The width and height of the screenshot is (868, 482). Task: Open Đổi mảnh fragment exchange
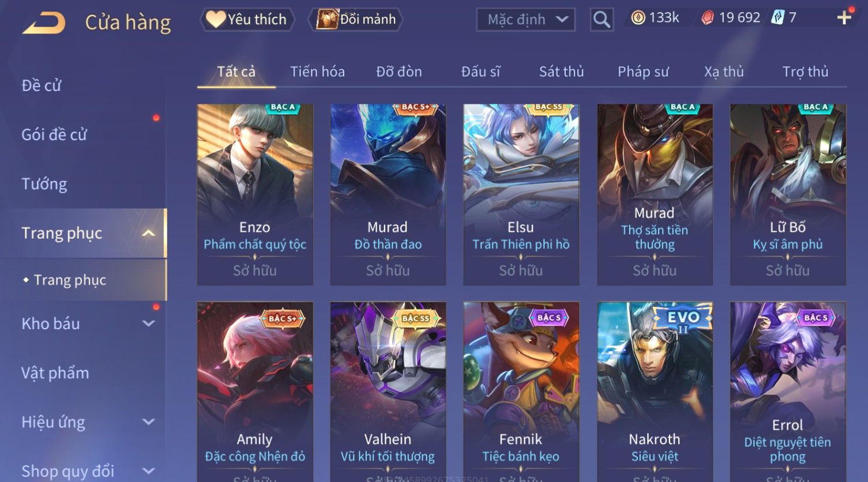[356, 20]
